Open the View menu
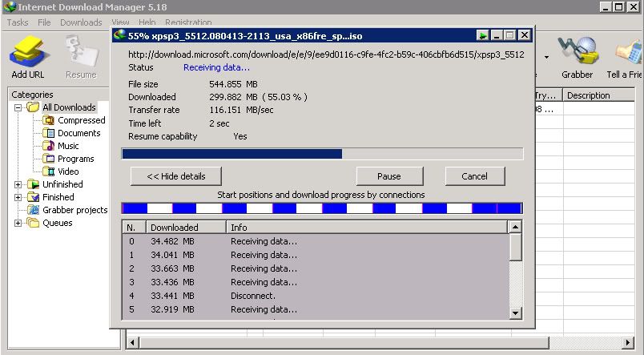This screenshot has height=355, width=644. click(120, 22)
